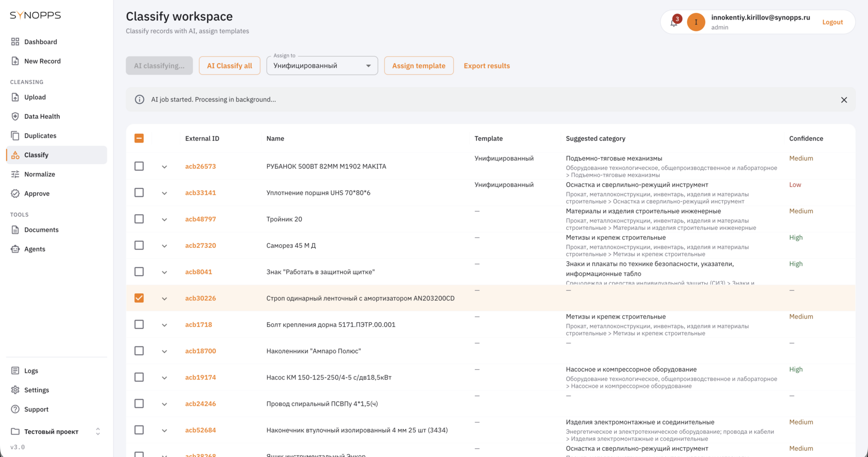Go to Classify in the sidebar
The width and height of the screenshot is (868, 457).
click(x=56, y=155)
